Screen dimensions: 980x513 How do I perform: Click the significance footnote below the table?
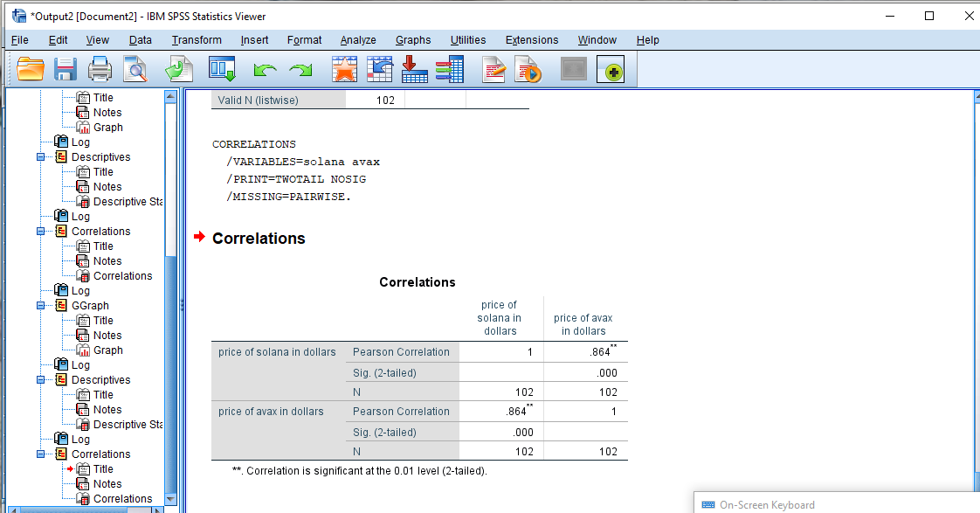(x=359, y=471)
